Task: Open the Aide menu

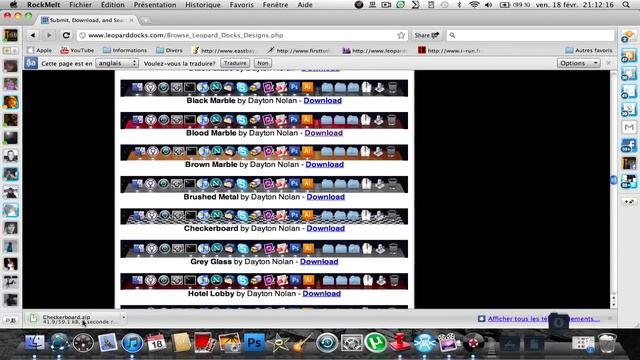Action: click(305, 5)
